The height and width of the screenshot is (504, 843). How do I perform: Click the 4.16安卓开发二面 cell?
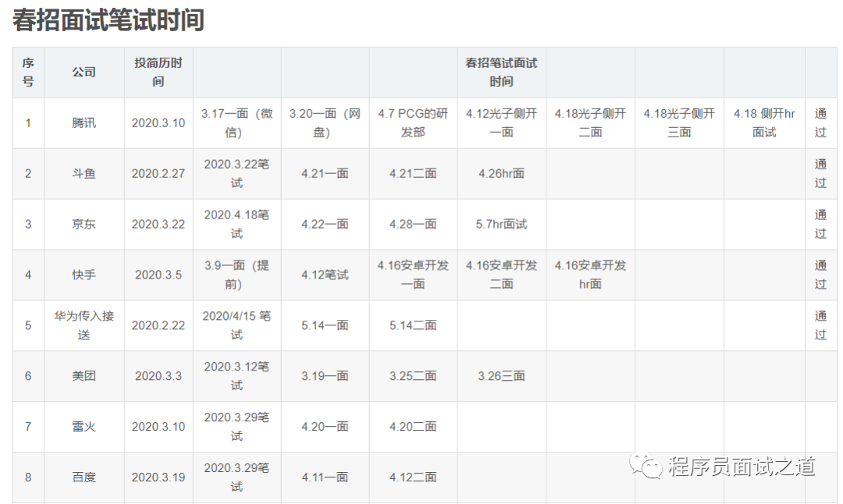(x=501, y=275)
